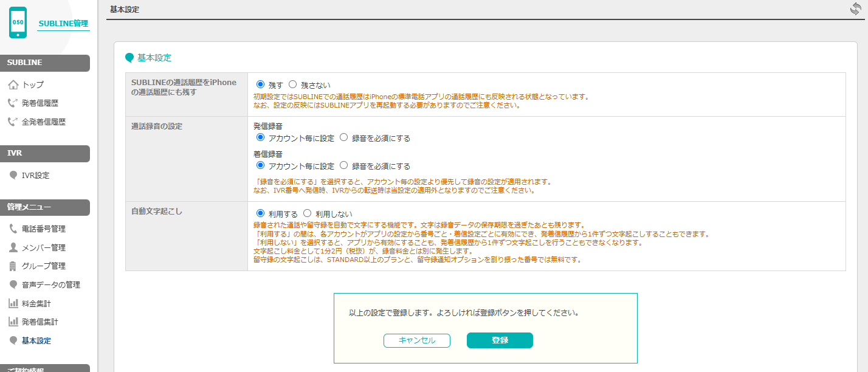
Task: Click the SUBLINE section header
Action: [45, 63]
